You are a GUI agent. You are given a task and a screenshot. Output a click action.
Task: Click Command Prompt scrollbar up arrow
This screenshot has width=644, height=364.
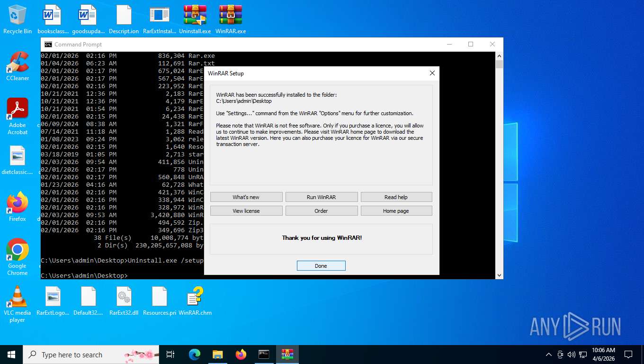point(499,55)
